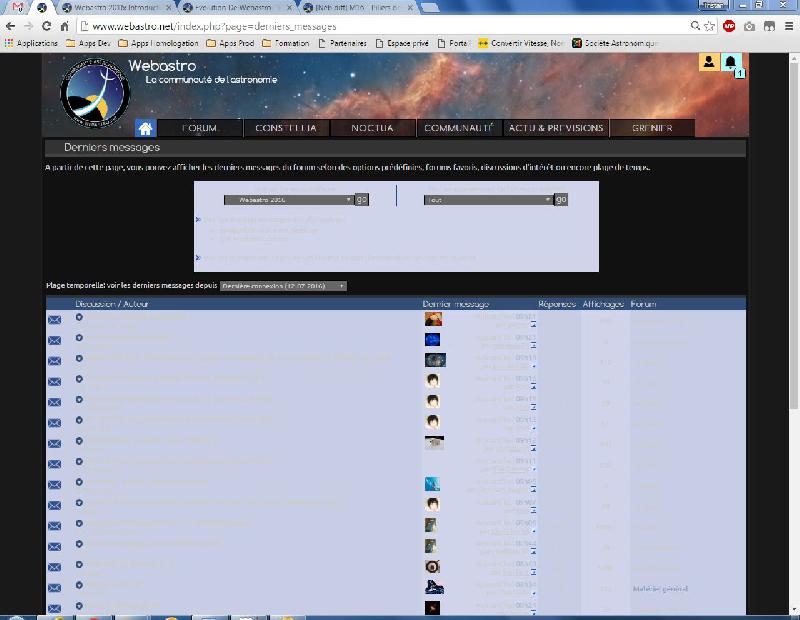
Task: Switch to the Evolution de Webastro tab
Action: [237, 8]
